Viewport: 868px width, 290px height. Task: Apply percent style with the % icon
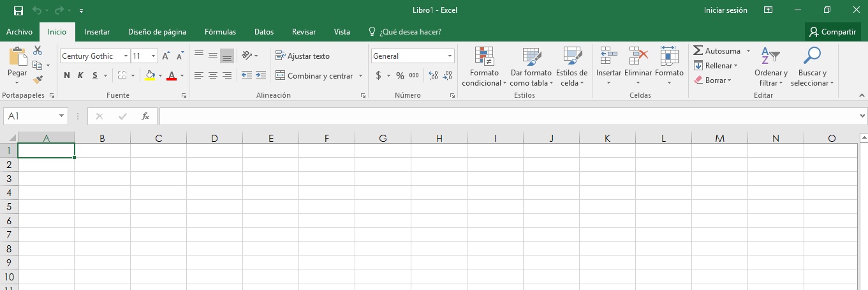pos(400,75)
